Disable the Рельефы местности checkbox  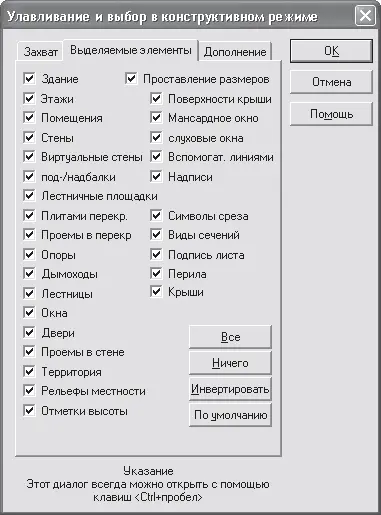point(29,391)
